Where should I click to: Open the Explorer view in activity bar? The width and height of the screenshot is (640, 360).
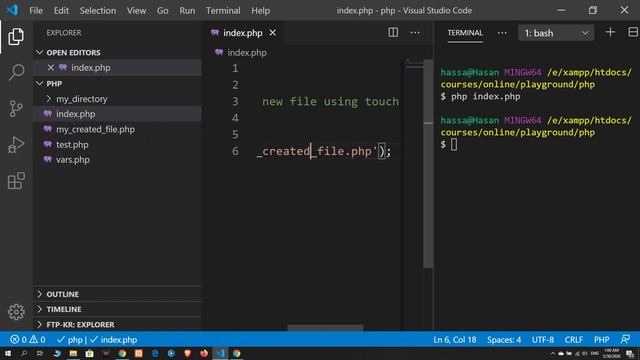16,37
